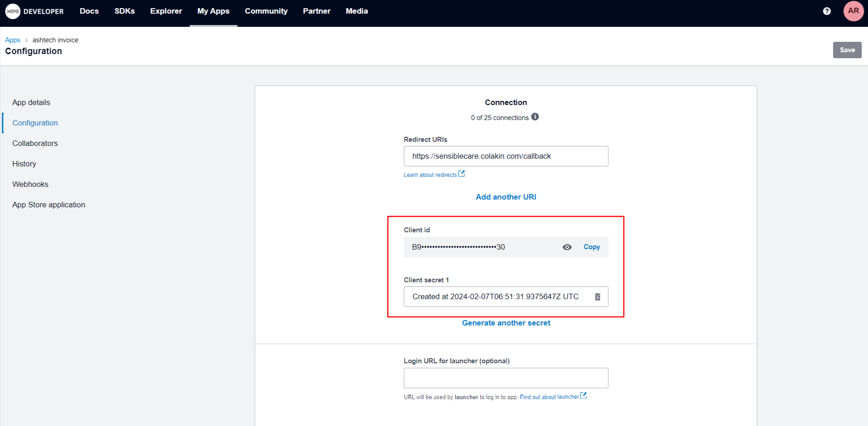Screen dimensions: 868x426
Task: Copy the Client id
Action: click(592, 247)
